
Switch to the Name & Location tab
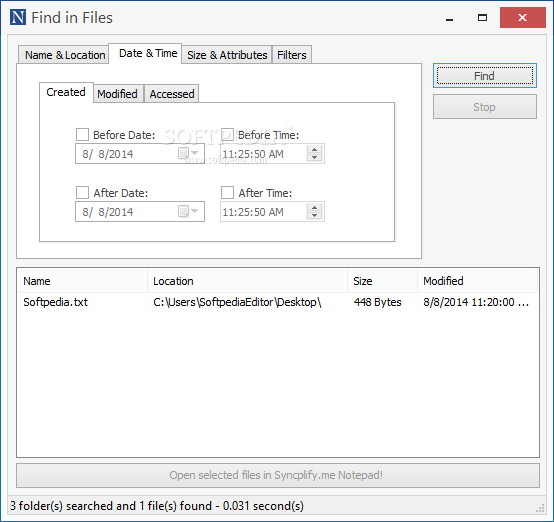click(63, 55)
